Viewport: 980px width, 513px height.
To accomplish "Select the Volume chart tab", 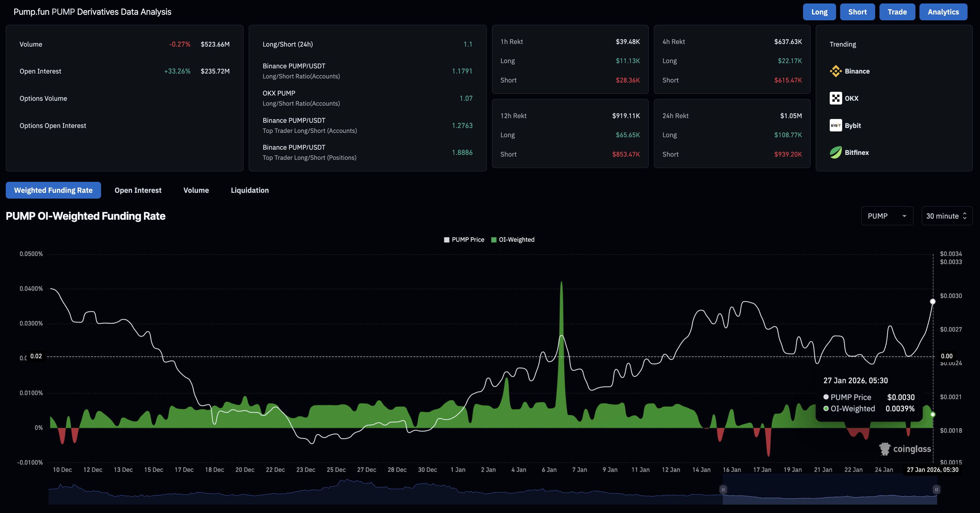I will 196,190.
